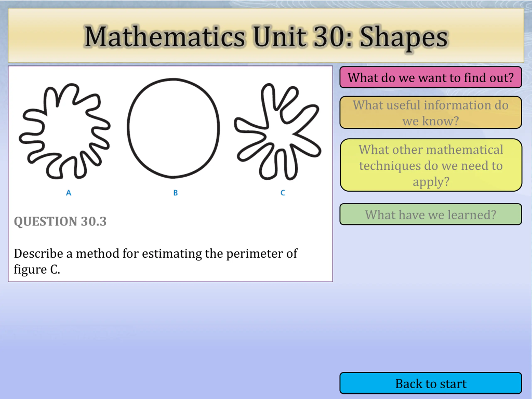
Task: Click the 'Describe a method for estimating' text
Action: coord(156,261)
